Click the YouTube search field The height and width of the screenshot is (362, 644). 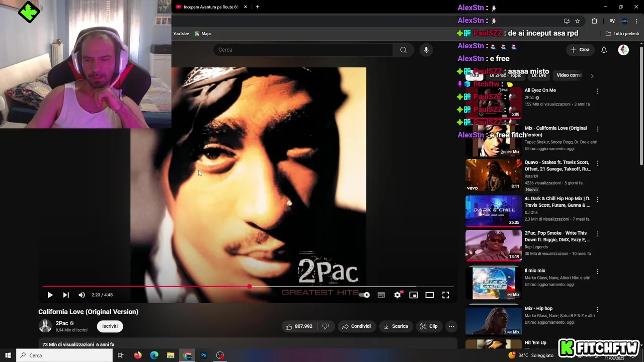(303, 50)
